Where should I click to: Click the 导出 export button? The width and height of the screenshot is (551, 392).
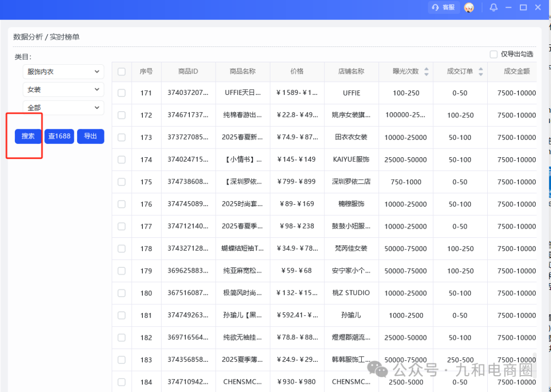coord(90,136)
